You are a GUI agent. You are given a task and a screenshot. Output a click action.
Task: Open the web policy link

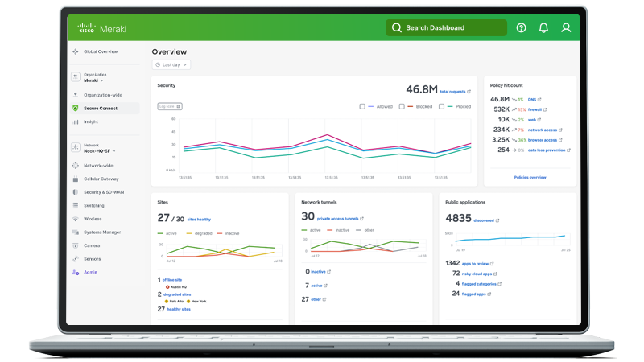pyautogui.click(x=532, y=120)
